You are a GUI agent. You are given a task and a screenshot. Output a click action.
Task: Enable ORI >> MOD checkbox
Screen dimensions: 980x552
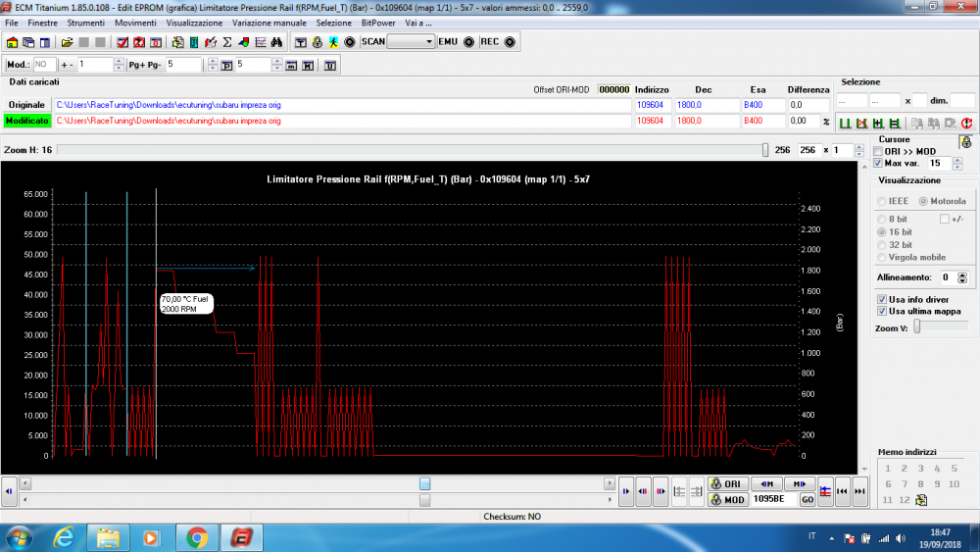878,151
